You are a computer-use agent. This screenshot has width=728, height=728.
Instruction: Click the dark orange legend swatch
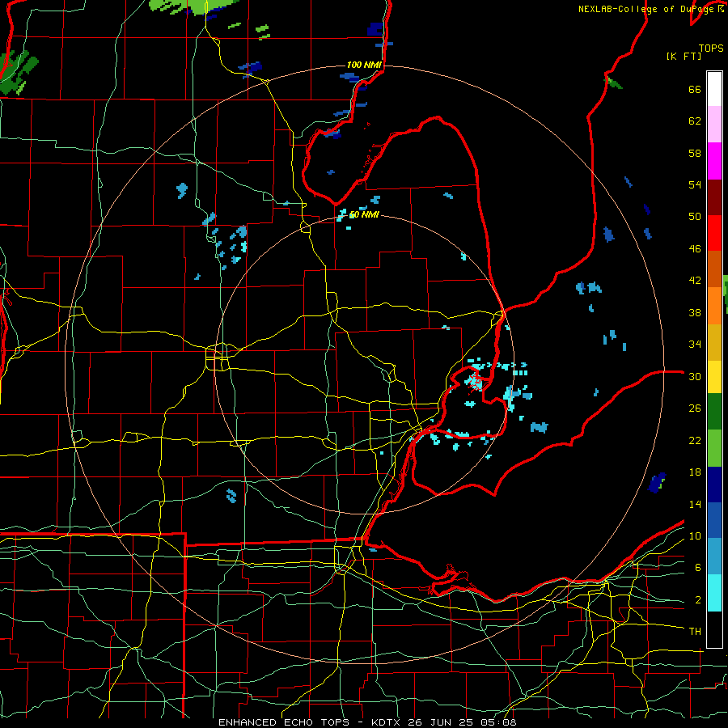coord(714,269)
